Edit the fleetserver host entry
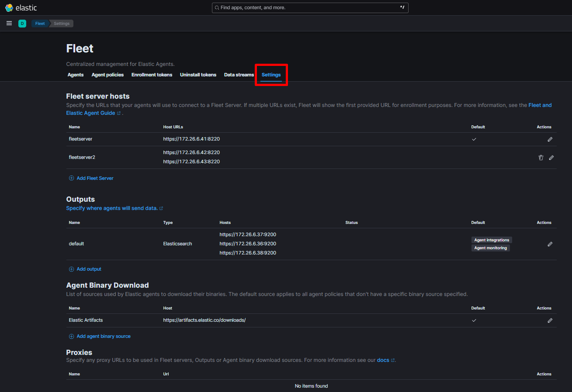572x392 pixels. (550, 139)
